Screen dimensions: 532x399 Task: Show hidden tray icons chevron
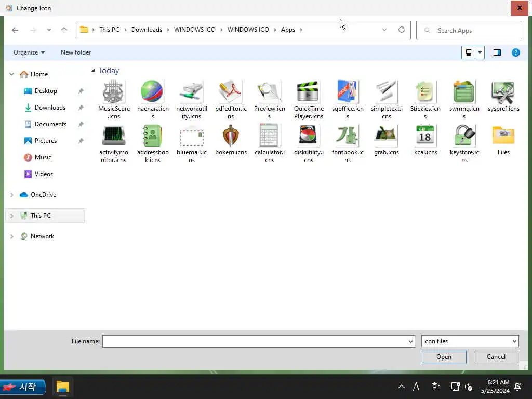coord(402,387)
